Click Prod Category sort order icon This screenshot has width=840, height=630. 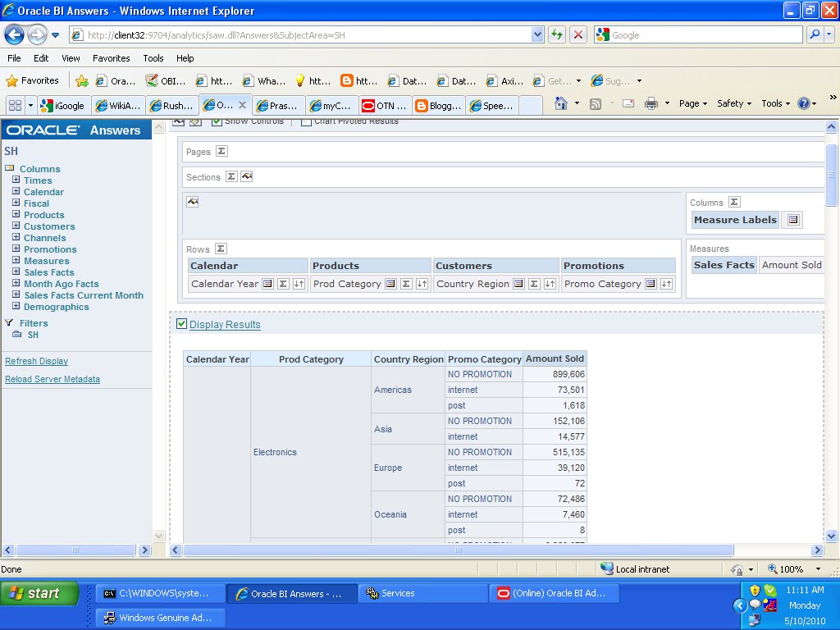tap(422, 284)
